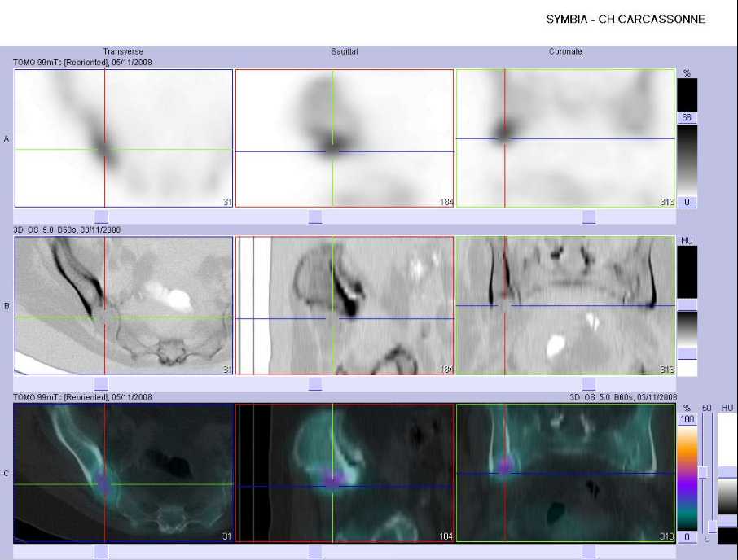Click slice number 313 in fused coronal view

667,536
